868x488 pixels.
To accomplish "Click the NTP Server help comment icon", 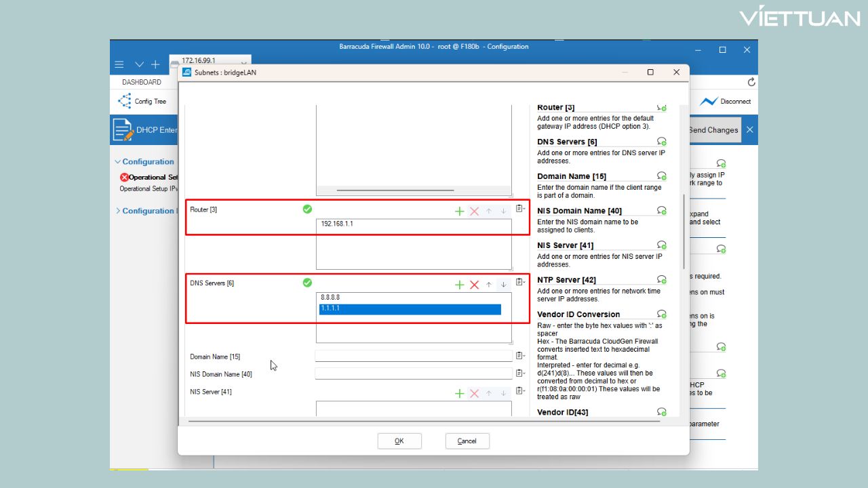I will pos(661,279).
